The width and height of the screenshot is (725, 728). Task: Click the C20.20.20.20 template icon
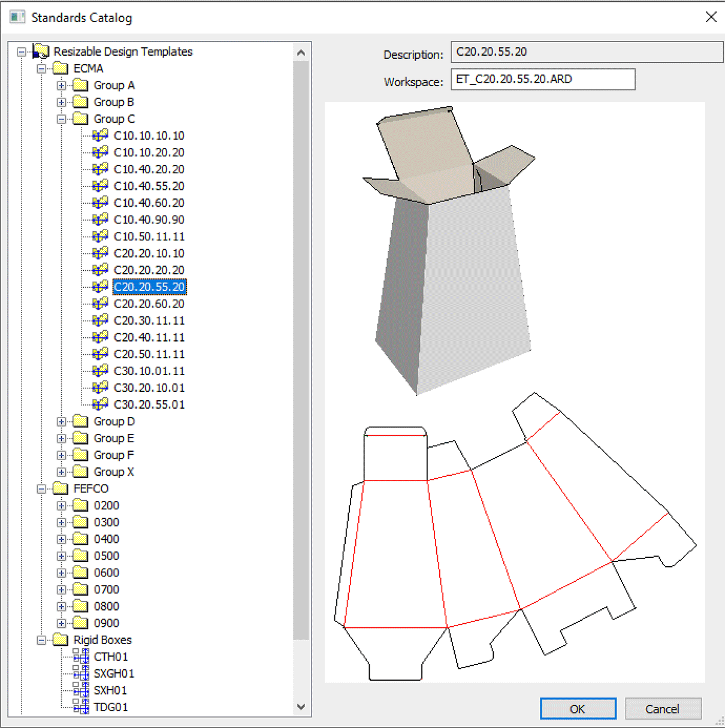pos(100,270)
